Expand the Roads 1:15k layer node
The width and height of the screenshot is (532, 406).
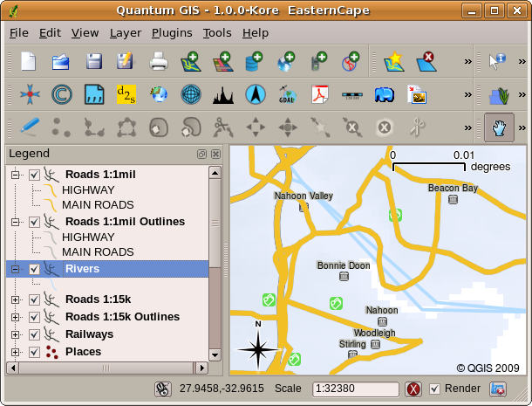coord(15,299)
